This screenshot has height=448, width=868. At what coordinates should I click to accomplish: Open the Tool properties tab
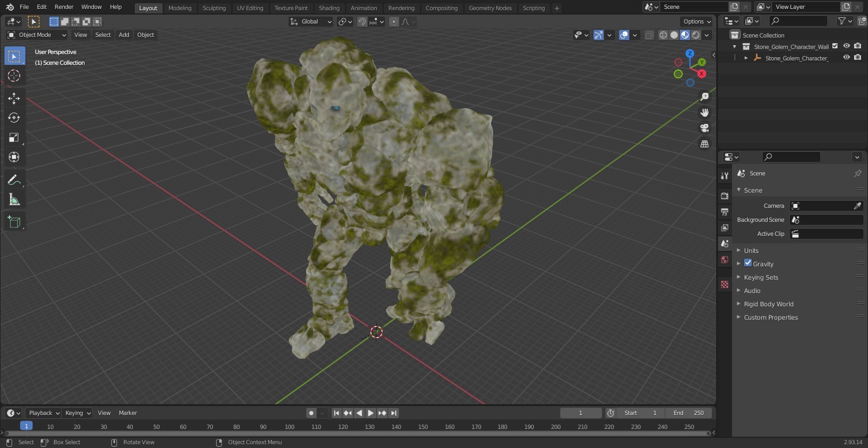coord(724,175)
